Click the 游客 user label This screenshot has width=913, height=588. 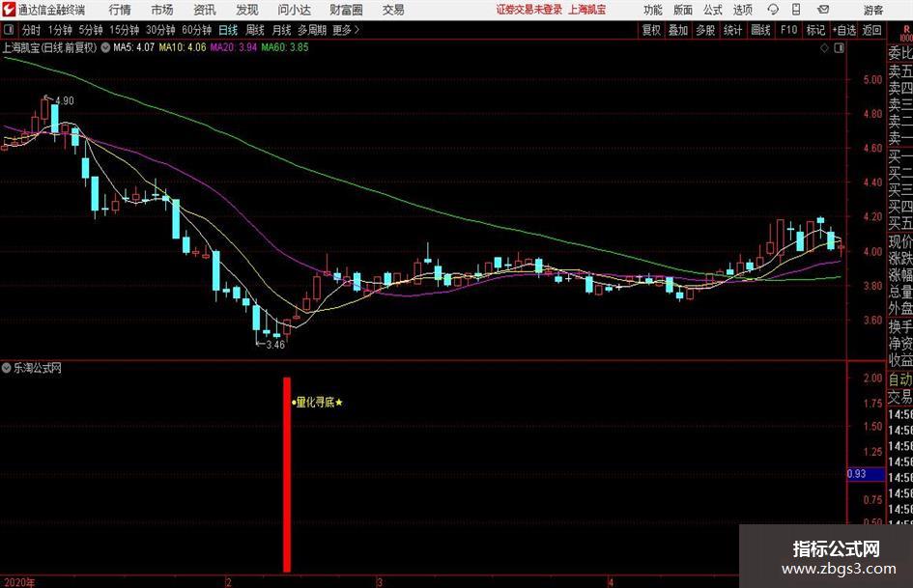(x=873, y=10)
